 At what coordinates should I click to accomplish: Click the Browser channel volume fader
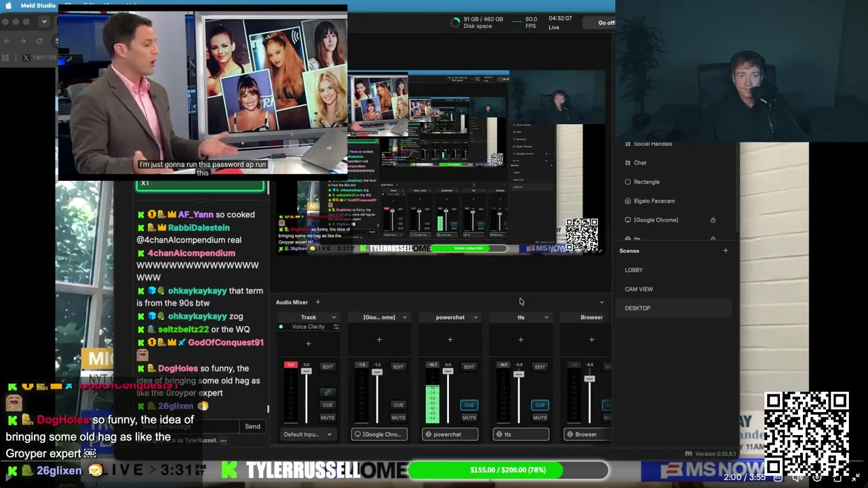click(x=589, y=378)
